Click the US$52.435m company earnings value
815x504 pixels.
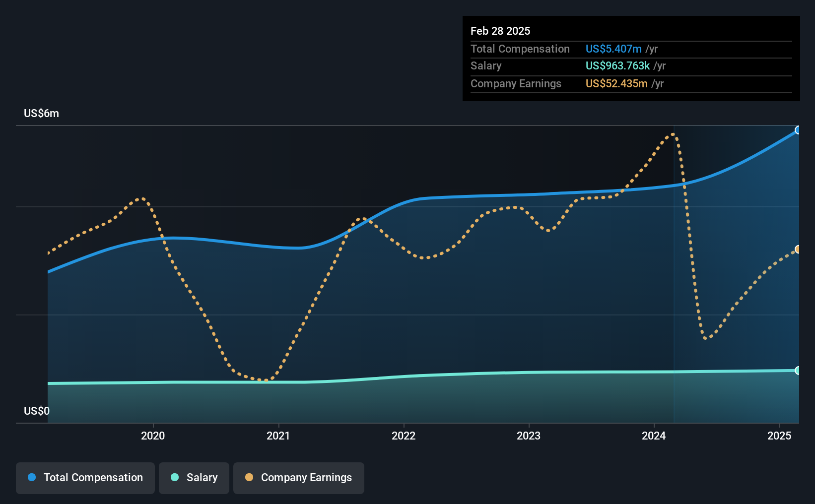pos(616,83)
